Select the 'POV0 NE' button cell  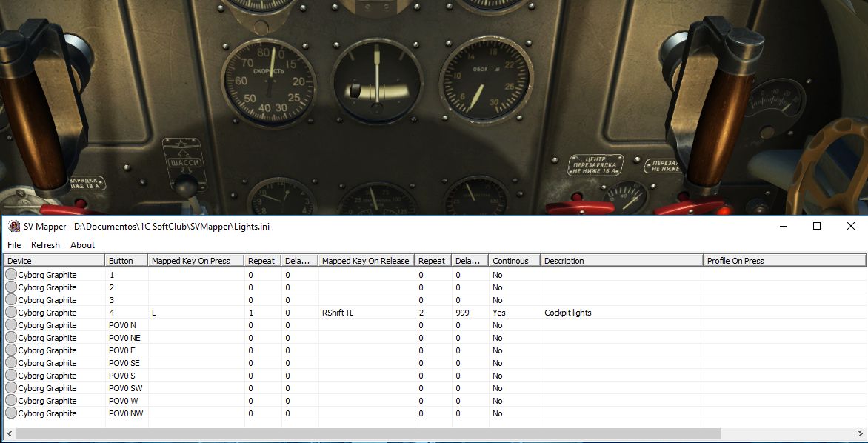coord(127,337)
